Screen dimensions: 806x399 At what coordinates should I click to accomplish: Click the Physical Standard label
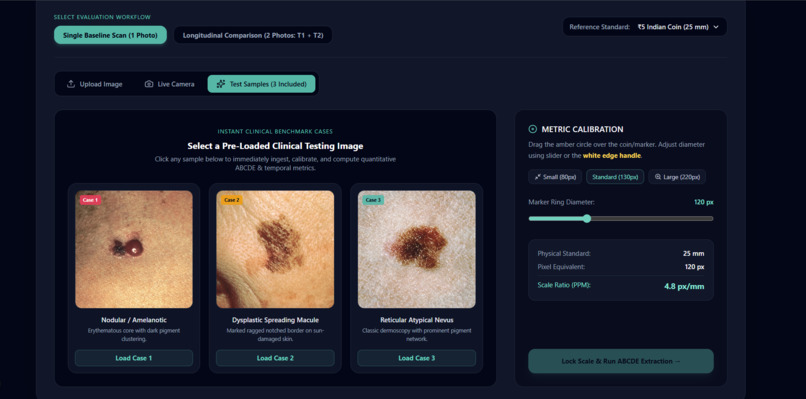coord(564,253)
